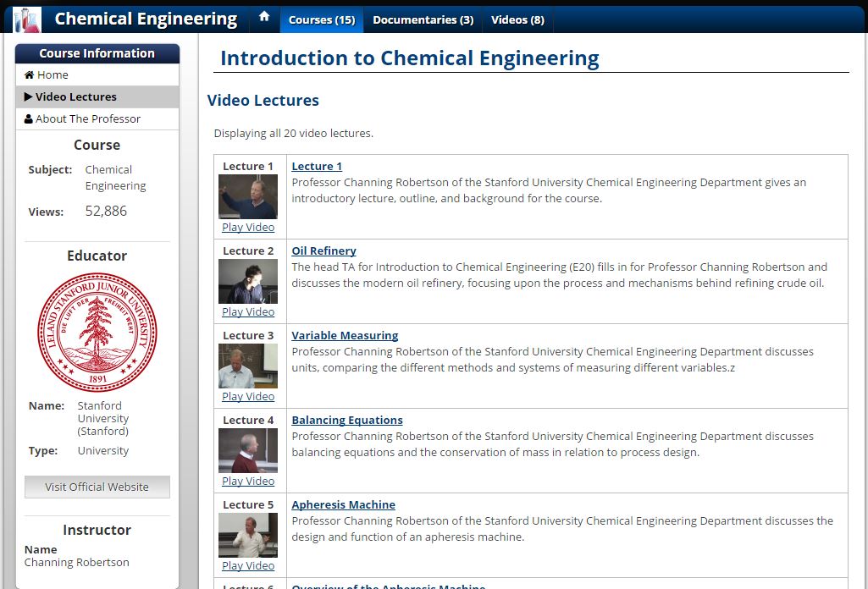Open the Courses (15) tab

pyautogui.click(x=321, y=19)
